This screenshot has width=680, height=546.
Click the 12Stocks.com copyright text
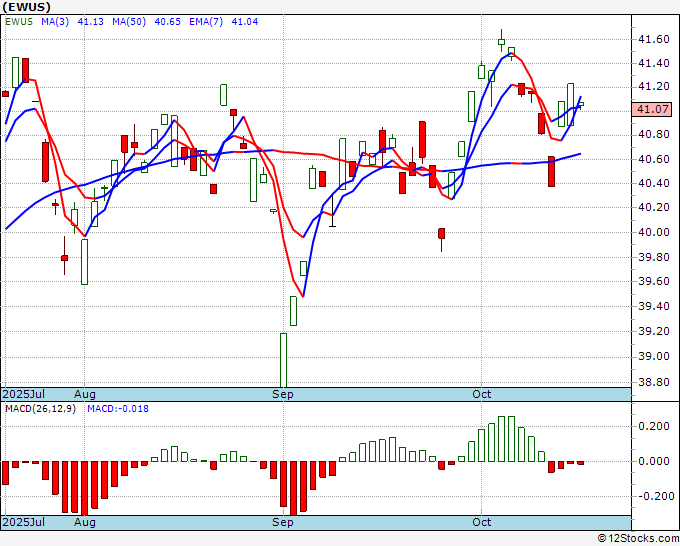point(638,538)
